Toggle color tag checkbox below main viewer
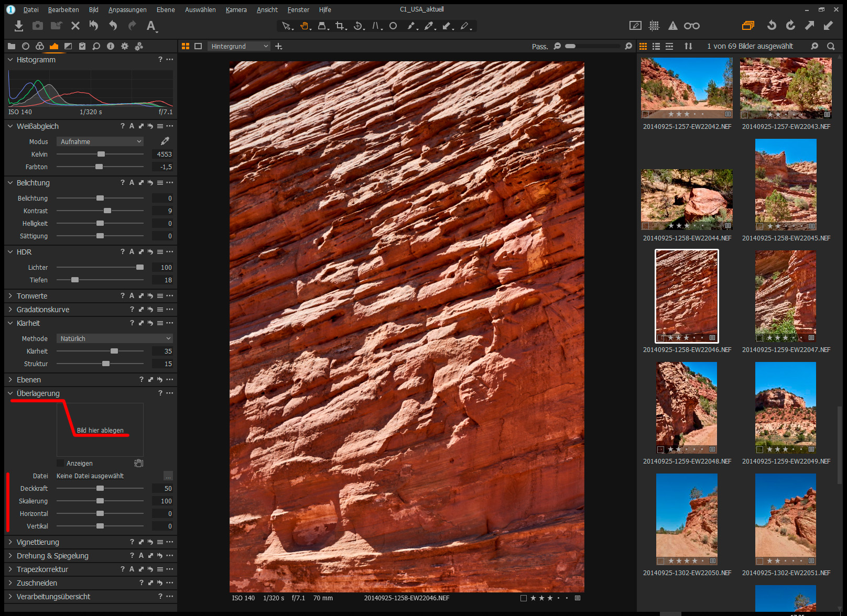Viewport: 847px width, 616px height. point(523,598)
